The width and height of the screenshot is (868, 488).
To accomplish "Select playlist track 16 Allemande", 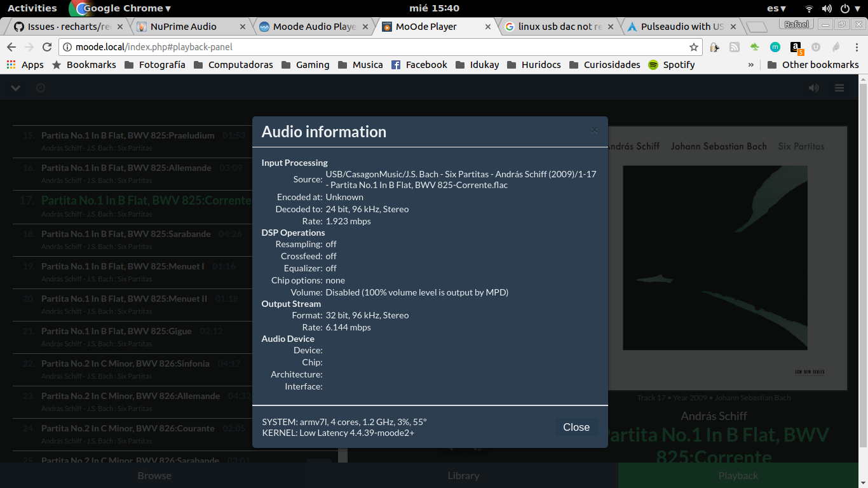I will [132, 173].
